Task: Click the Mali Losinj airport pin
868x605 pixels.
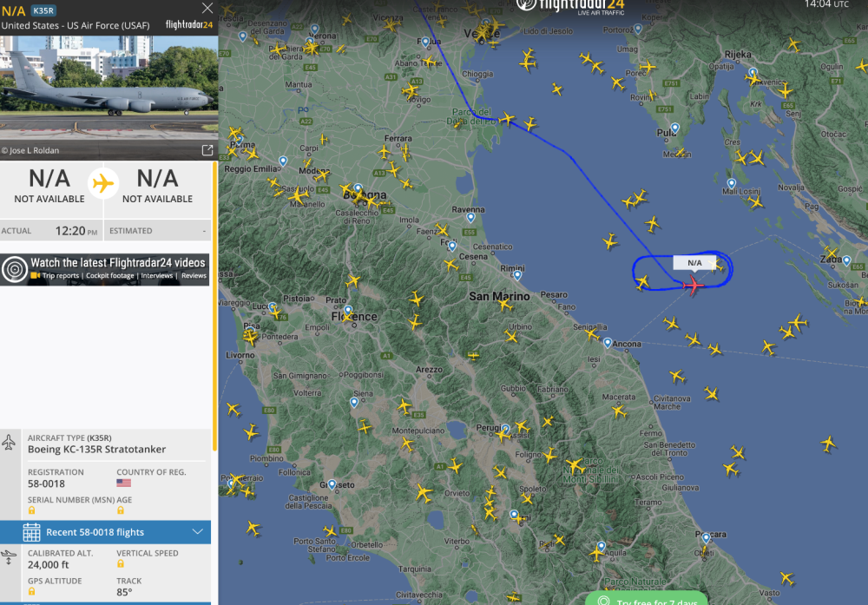Action: coord(732,183)
